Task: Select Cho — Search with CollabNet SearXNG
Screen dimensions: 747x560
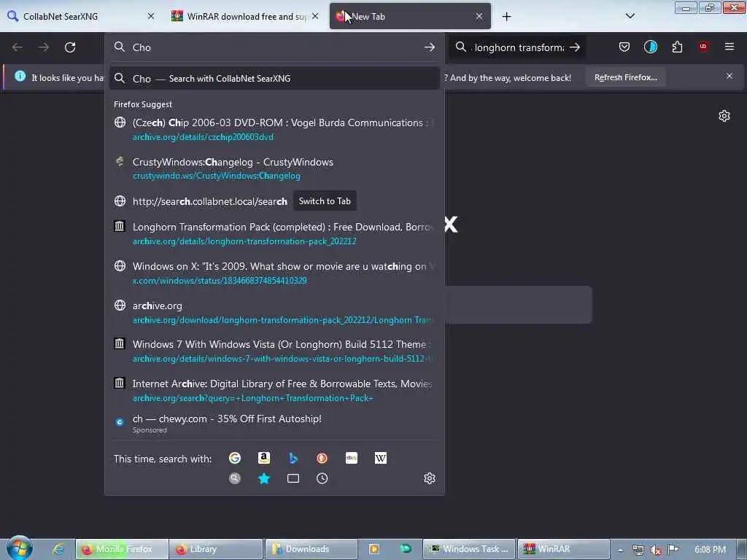Action: point(274,79)
